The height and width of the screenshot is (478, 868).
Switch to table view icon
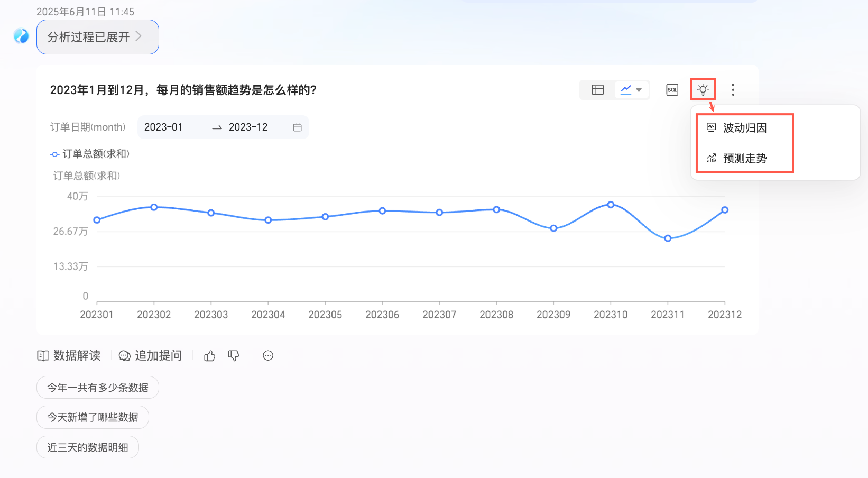pos(597,90)
